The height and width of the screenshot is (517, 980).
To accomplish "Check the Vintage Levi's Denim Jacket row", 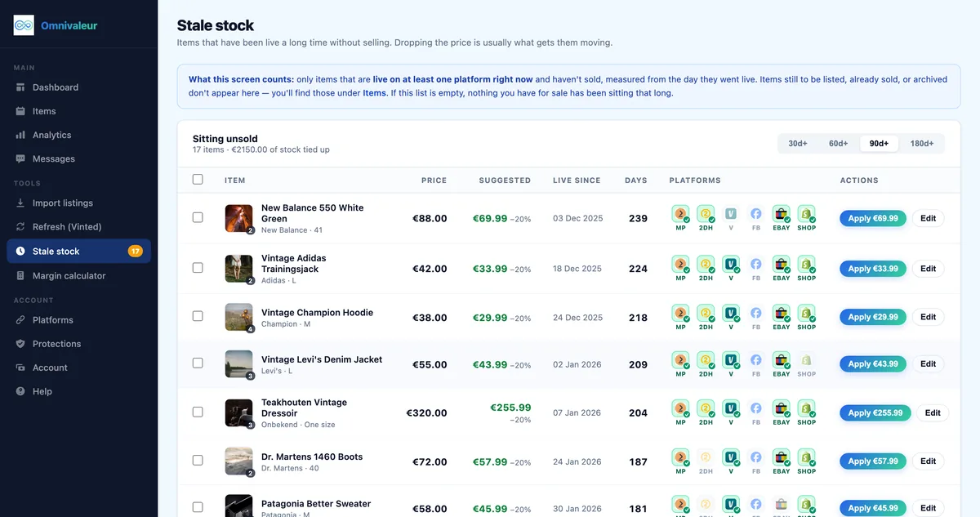I will 198,363.
